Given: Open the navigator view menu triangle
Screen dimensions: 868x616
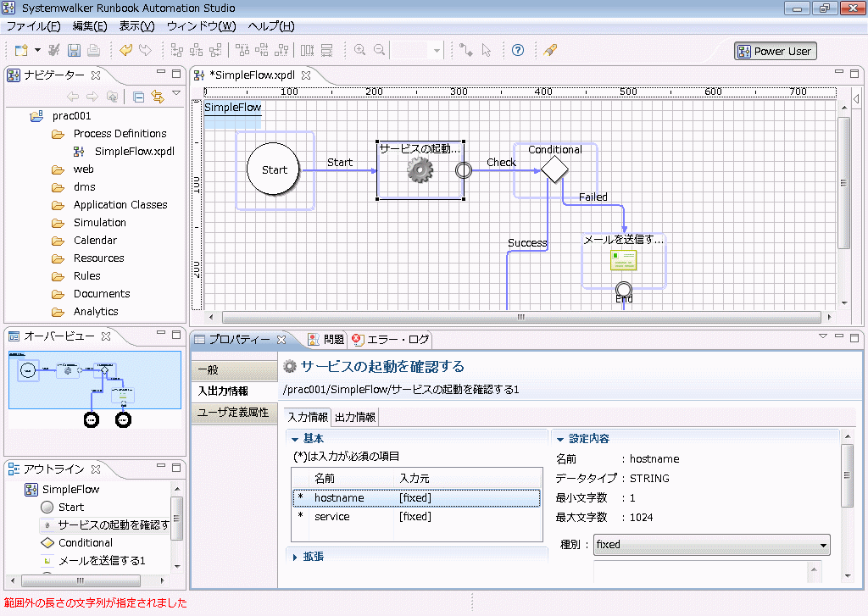Looking at the screenshot, I should point(176,93).
